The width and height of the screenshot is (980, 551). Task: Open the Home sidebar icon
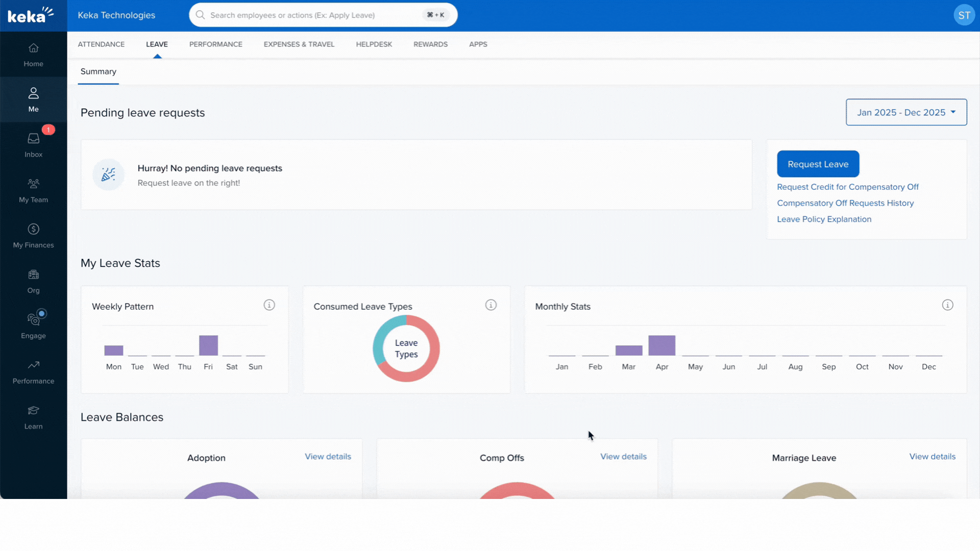(33, 55)
